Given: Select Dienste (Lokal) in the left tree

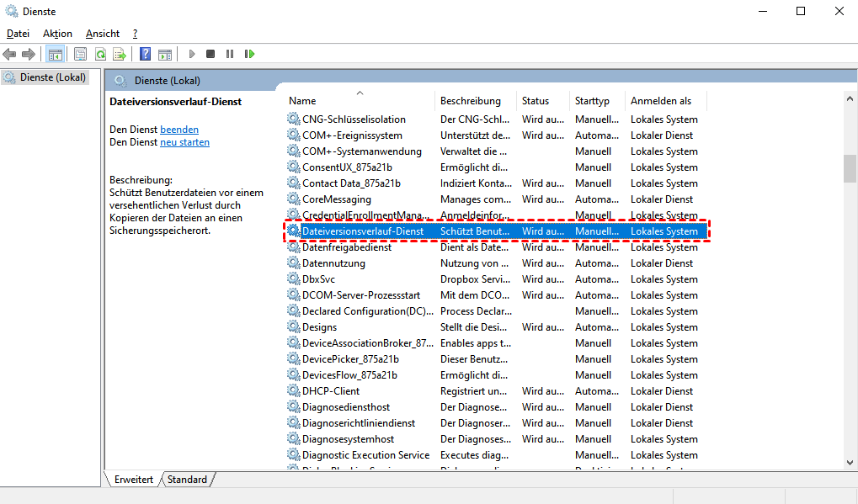Looking at the screenshot, I should coord(52,77).
